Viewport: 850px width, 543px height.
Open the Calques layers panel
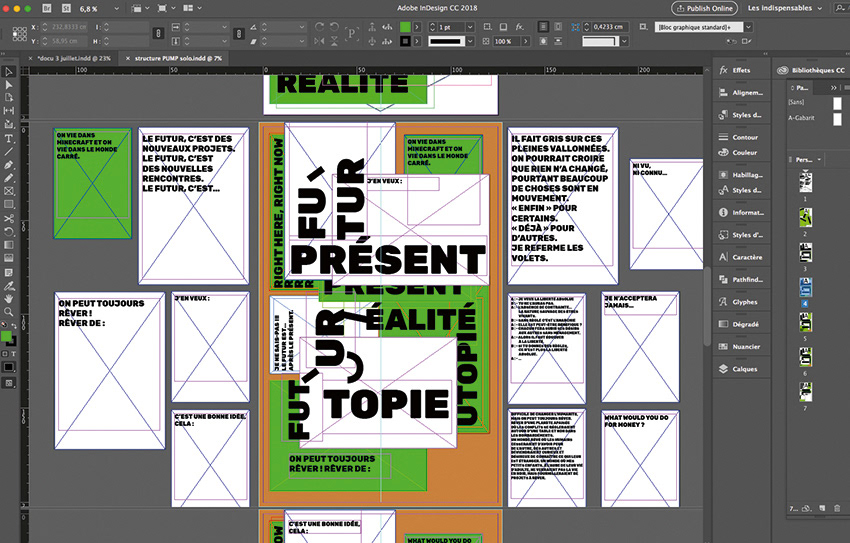(x=744, y=368)
